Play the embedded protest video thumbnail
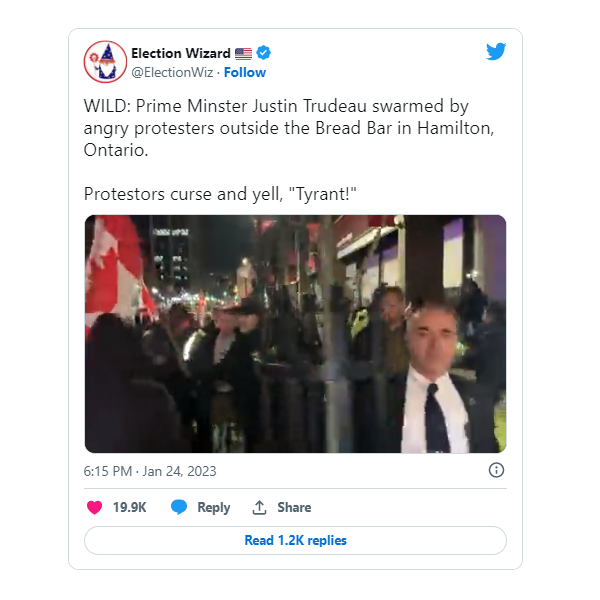 pos(295,334)
